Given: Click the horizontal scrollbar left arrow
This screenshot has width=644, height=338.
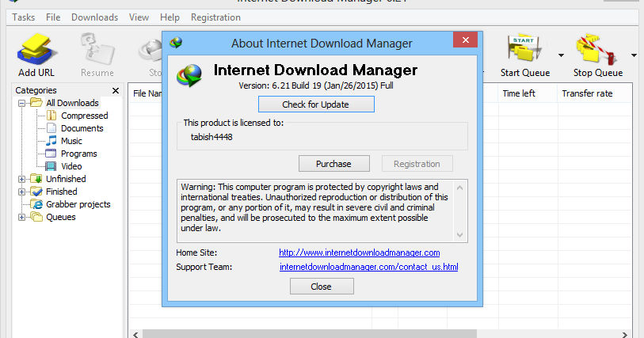Looking at the screenshot, I should (135, 334).
